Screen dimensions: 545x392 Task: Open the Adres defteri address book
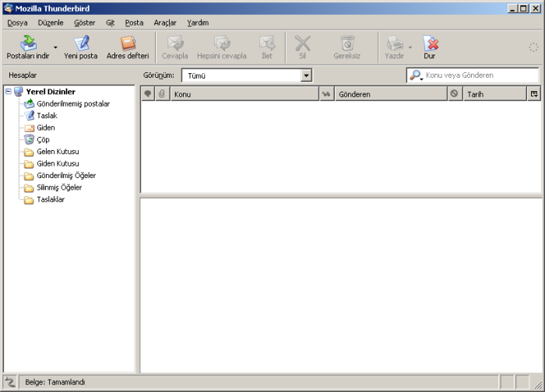tap(128, 47)
